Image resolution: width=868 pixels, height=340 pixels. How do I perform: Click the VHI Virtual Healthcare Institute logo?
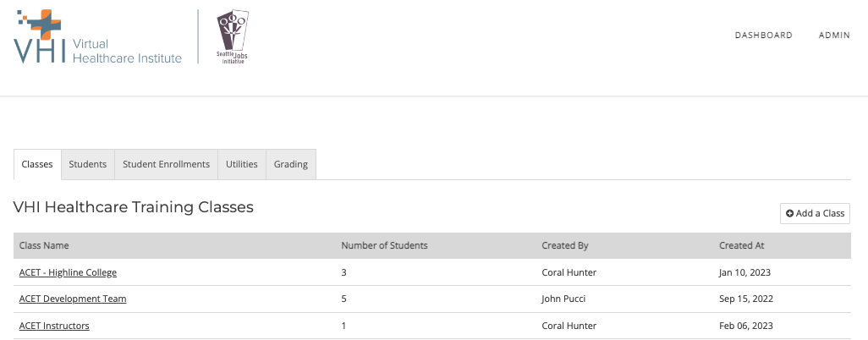click(98, 36)
